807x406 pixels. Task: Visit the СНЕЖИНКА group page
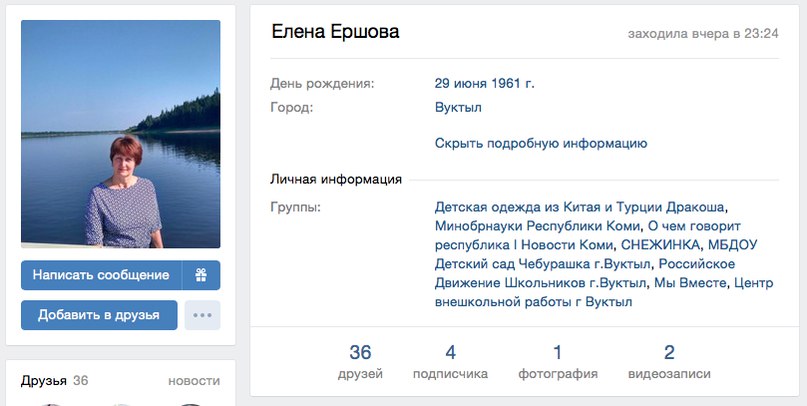(x=662, y=245)
